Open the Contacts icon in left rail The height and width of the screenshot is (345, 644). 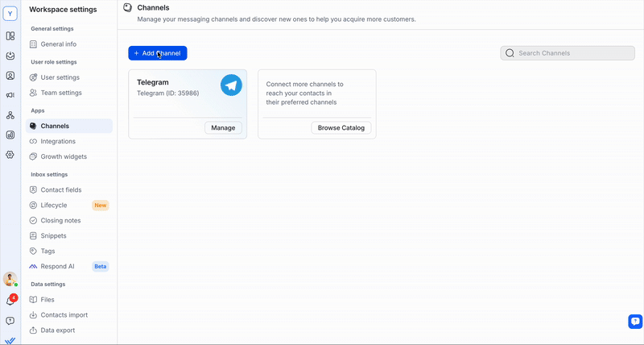pos(10,76)
